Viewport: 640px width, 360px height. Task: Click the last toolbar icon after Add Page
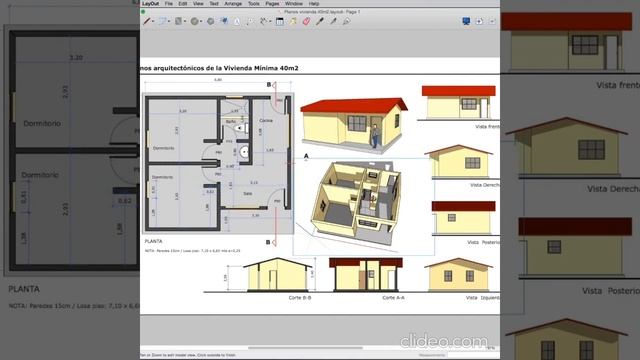[x=492, y=21]
